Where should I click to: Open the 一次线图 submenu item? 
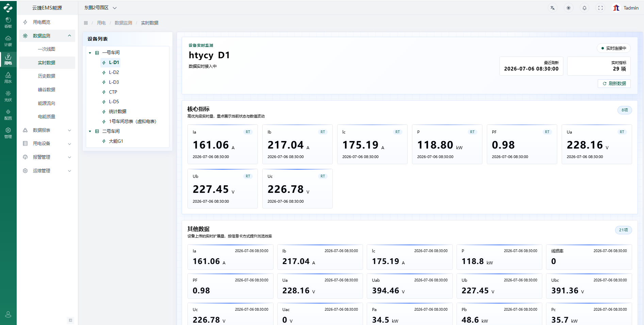(47, 49)
